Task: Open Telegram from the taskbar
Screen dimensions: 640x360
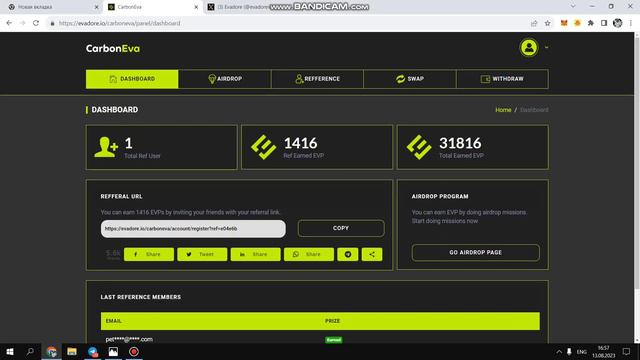Action: click(x=93, y=351)
